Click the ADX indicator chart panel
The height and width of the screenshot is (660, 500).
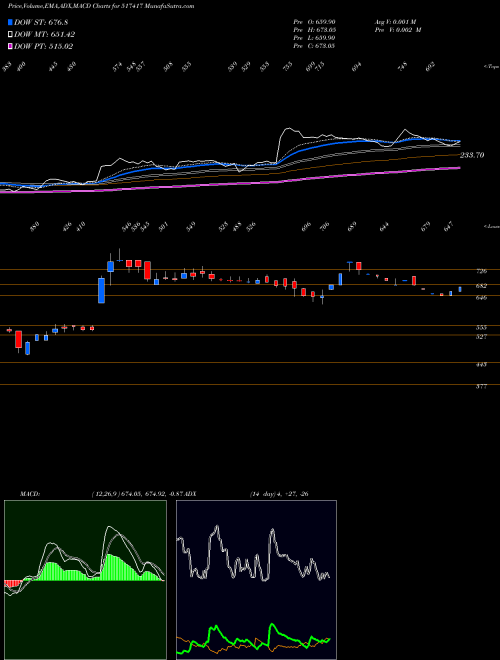[x=256, y=580]
